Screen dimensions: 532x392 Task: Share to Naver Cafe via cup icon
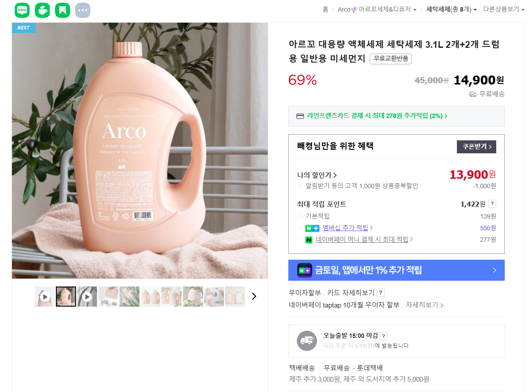tap(42, 10)
